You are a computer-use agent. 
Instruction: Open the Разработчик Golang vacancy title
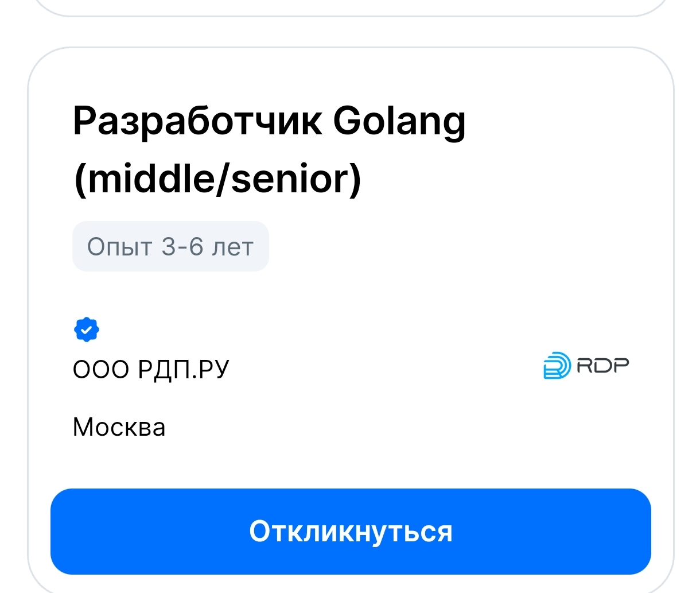[269, 122]
